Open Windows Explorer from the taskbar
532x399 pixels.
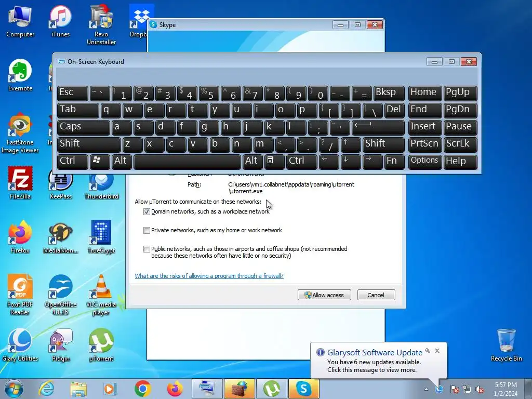point(78,389)
